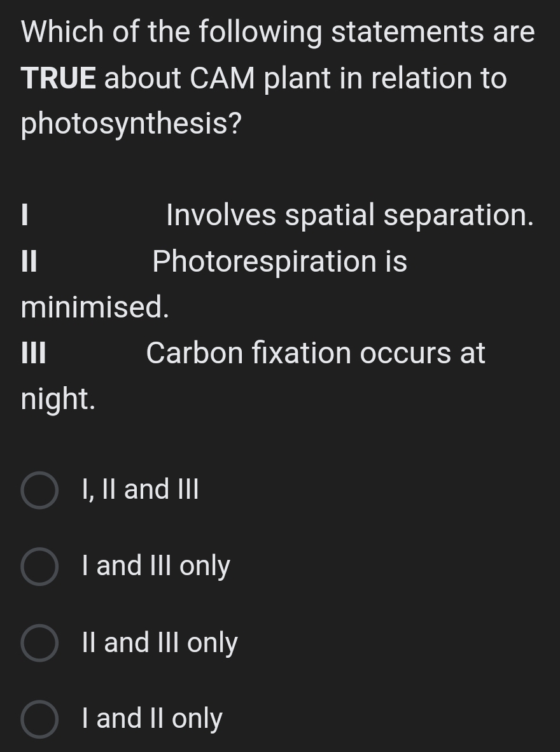Select the "I and II only" radio button
Viewport: 560px width, 752px height.
click(x=39, y=718)
